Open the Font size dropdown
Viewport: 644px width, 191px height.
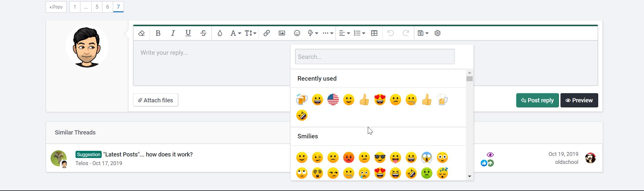pos(250,33)
